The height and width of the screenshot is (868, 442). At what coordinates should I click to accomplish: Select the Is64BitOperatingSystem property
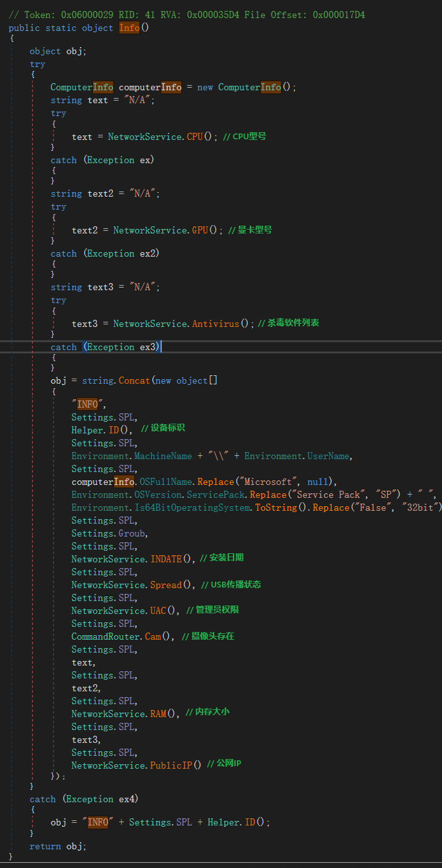192,508
